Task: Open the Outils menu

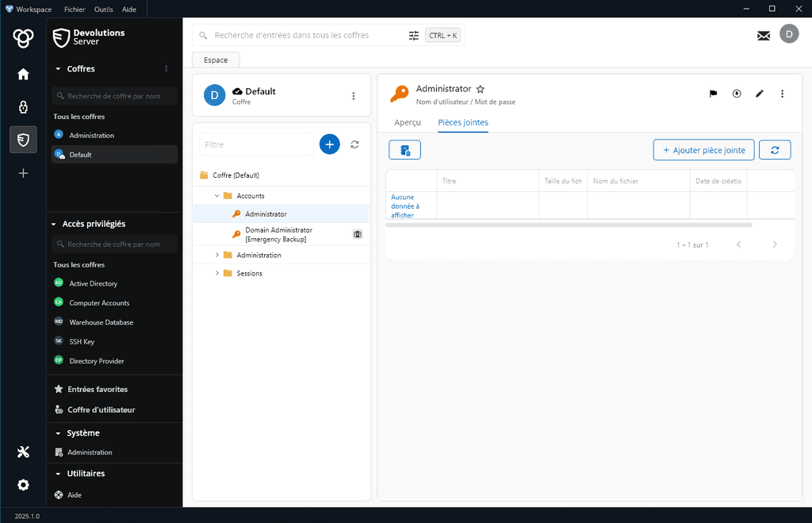Action: click(x=103, y=9)
